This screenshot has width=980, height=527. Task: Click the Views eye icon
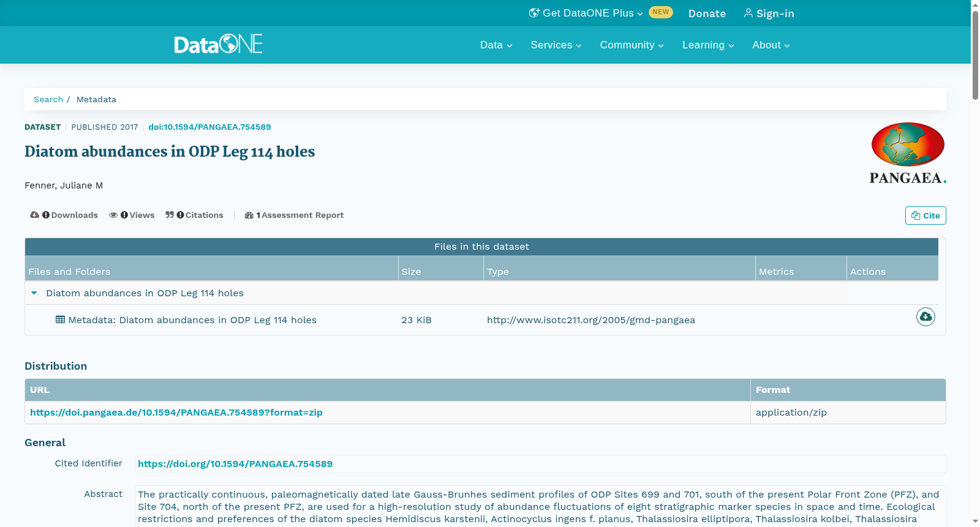(113, 215)
